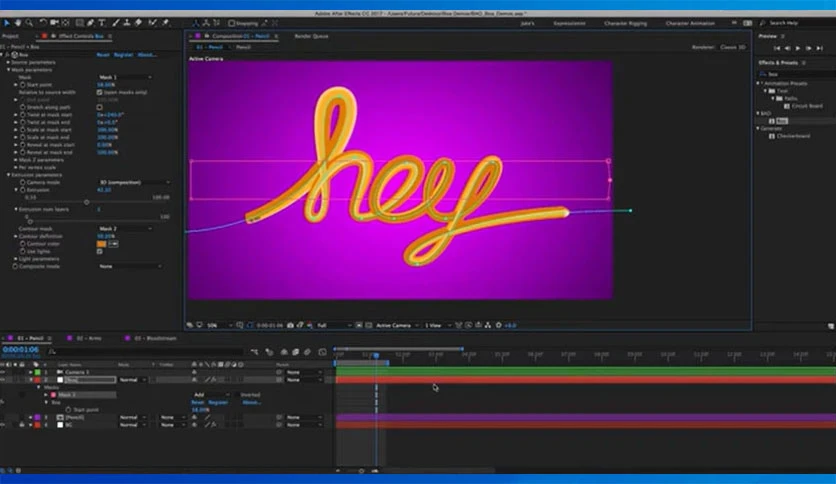Select the Character Animation workspace
836x484 pixels.
pos(690,23)
